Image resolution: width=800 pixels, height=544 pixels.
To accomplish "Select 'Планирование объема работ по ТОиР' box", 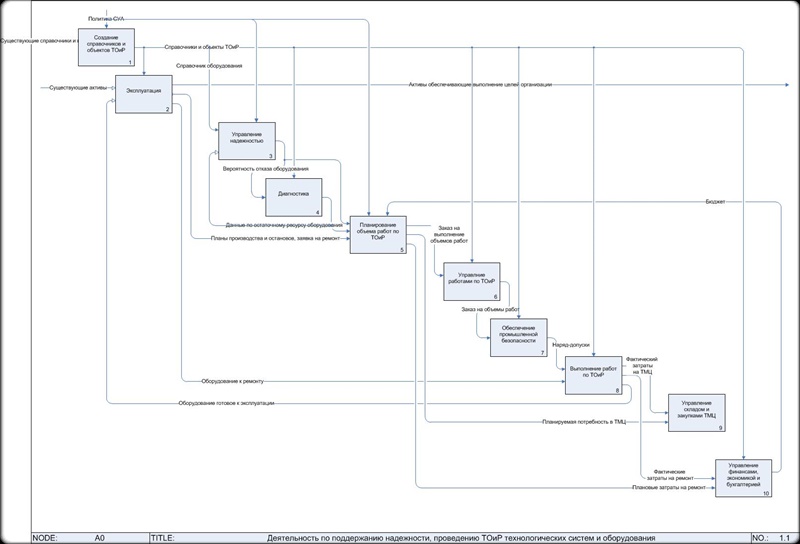I will pyautogui.click(x=378, y=234).
